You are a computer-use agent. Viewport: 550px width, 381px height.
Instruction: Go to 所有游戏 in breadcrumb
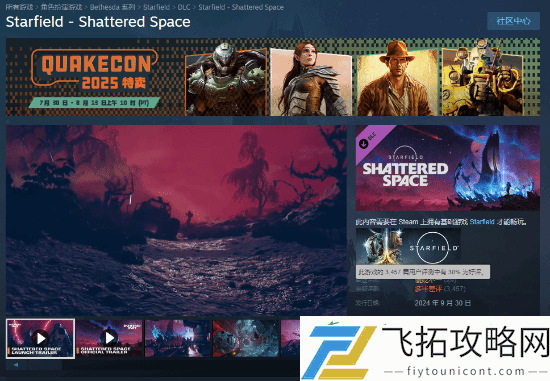coord(19,7)
